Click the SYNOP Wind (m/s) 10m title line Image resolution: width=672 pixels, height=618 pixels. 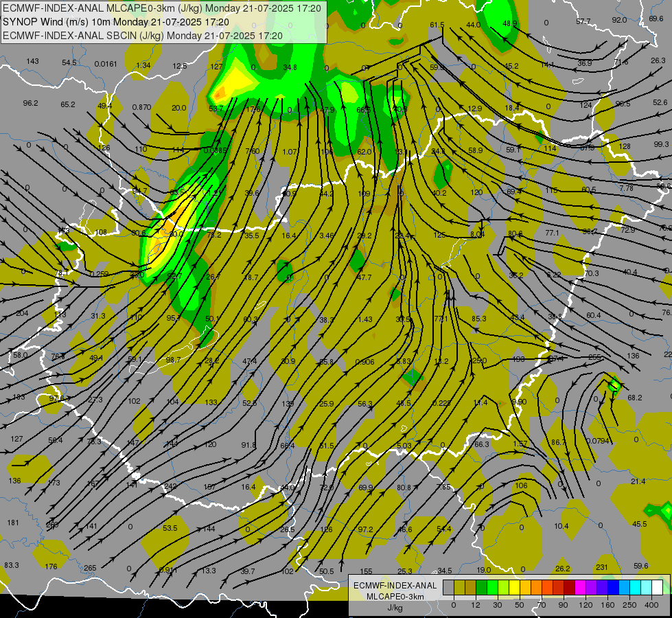(x=116, y=22)
